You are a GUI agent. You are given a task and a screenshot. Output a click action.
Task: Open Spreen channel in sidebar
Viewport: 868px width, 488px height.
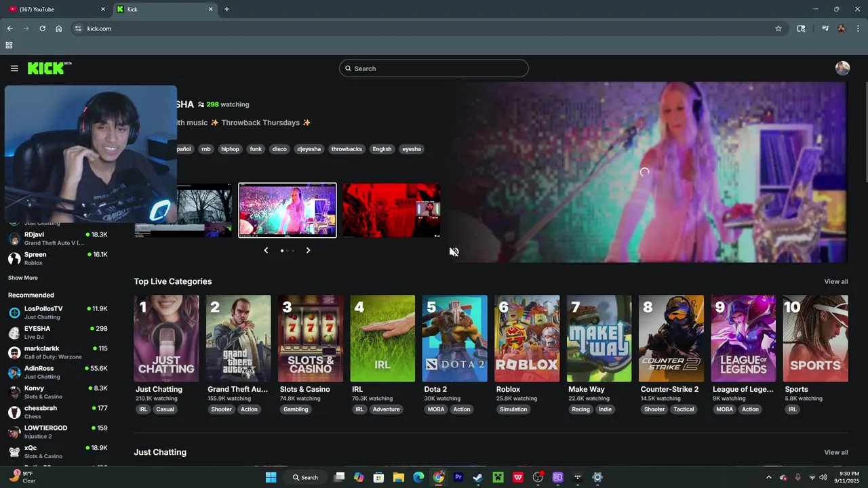click(x=58, y=258)
